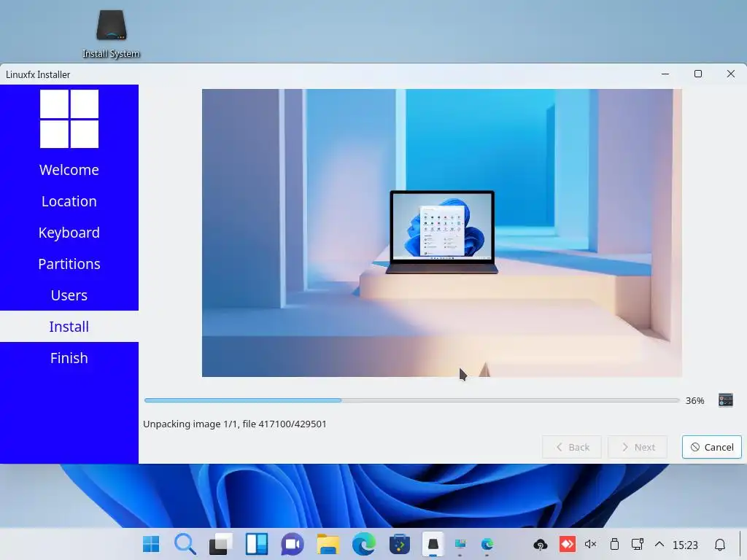Image resolution: width=747 pixels, height=560 pixels.
Task: Select the Users step in sidebar
Action: pyautogui.click(x=69, y=295)
